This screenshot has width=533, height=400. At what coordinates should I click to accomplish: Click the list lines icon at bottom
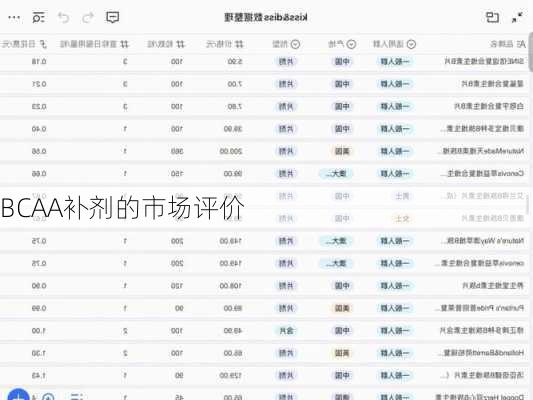coord(77,397)
